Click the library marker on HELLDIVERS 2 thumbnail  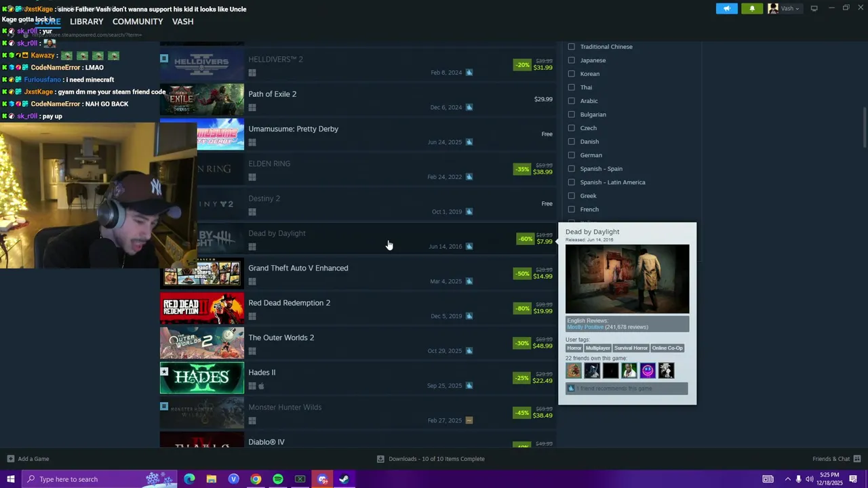[x=164, y=58]
